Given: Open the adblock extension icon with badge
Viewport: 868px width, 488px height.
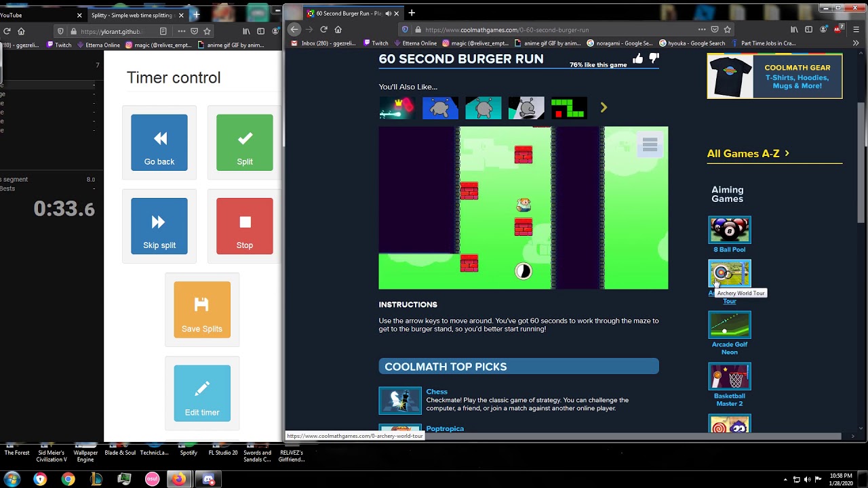Looking at the screenshot, I should pos(838,29).
